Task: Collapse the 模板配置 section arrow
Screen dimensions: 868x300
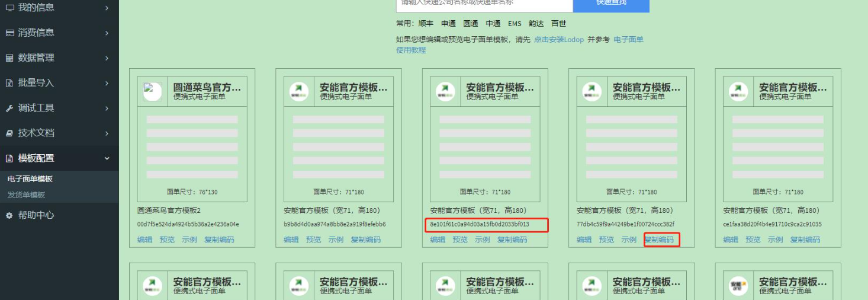Action: (107, 158)
